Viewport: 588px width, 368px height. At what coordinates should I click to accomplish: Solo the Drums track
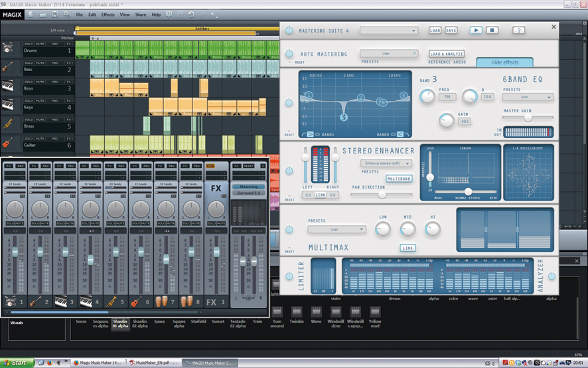click(29, 44)
